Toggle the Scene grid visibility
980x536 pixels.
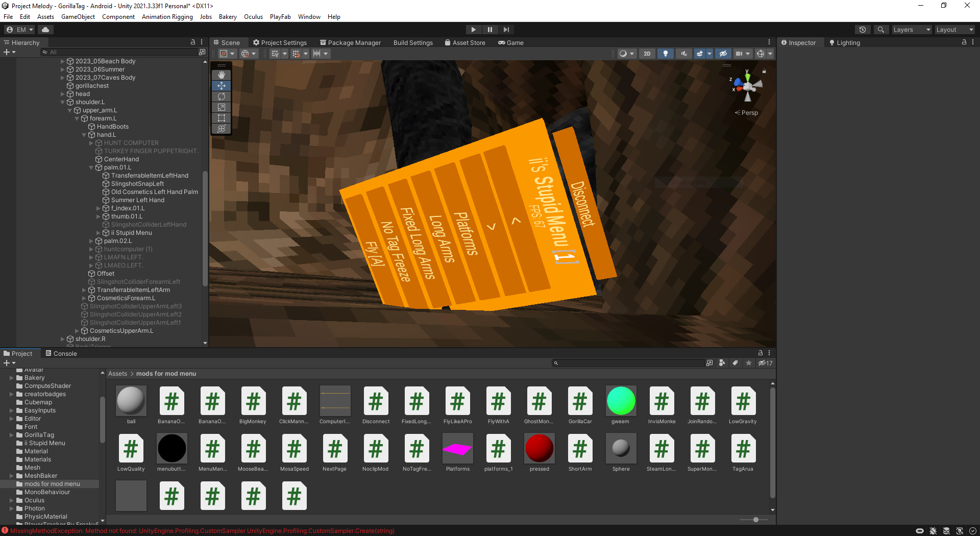[275, 54]
